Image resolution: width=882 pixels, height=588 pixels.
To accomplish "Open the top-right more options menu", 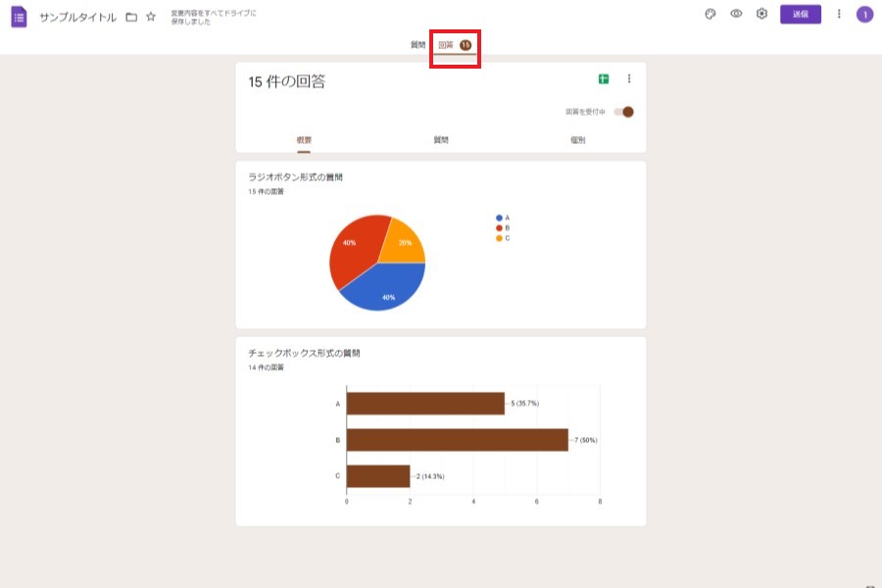I will 839,14.
